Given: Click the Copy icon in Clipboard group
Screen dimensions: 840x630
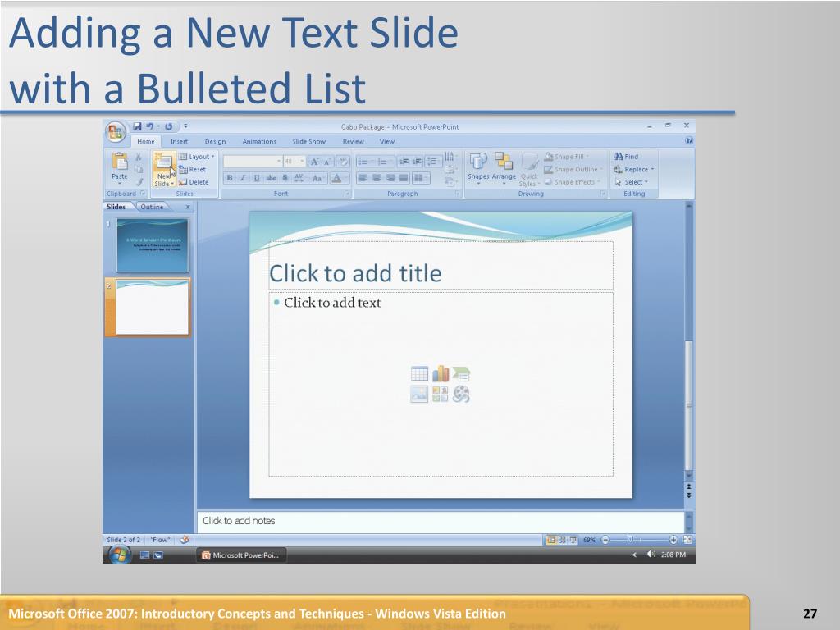Looking at the screenshot, I should pos(138,169).
